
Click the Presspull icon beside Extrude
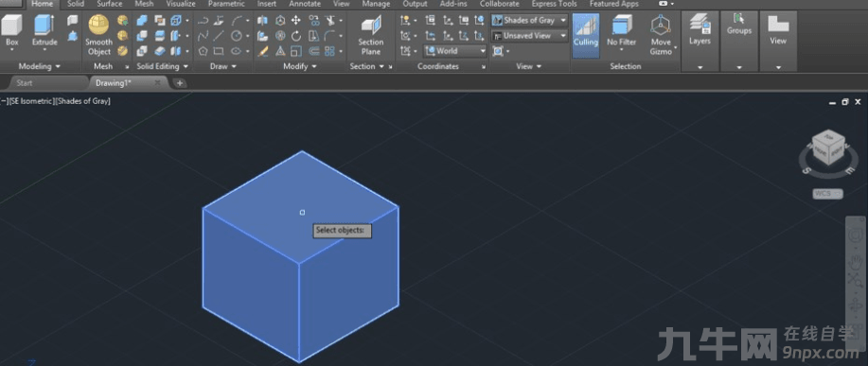tap(73, 36)
